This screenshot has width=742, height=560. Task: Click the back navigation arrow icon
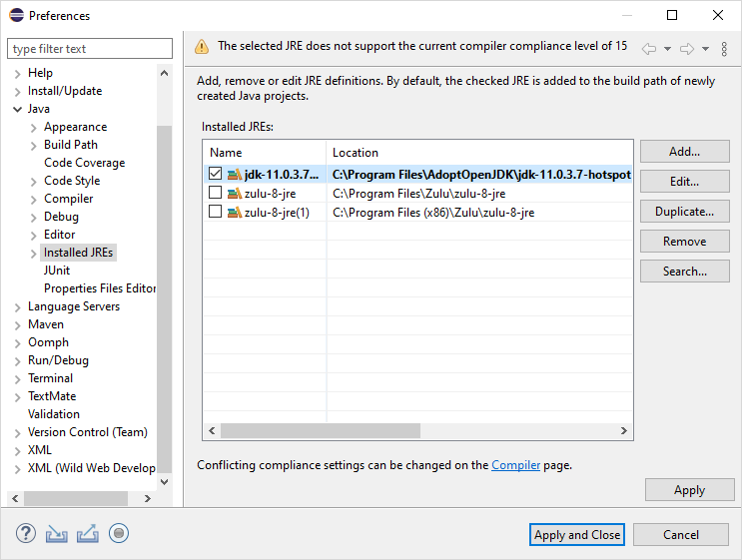tap(649, 48)
